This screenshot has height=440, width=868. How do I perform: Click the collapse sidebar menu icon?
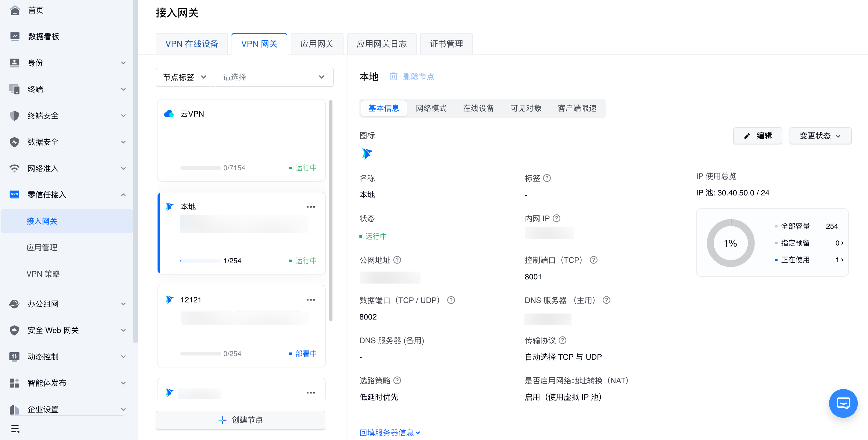(15, 429)
